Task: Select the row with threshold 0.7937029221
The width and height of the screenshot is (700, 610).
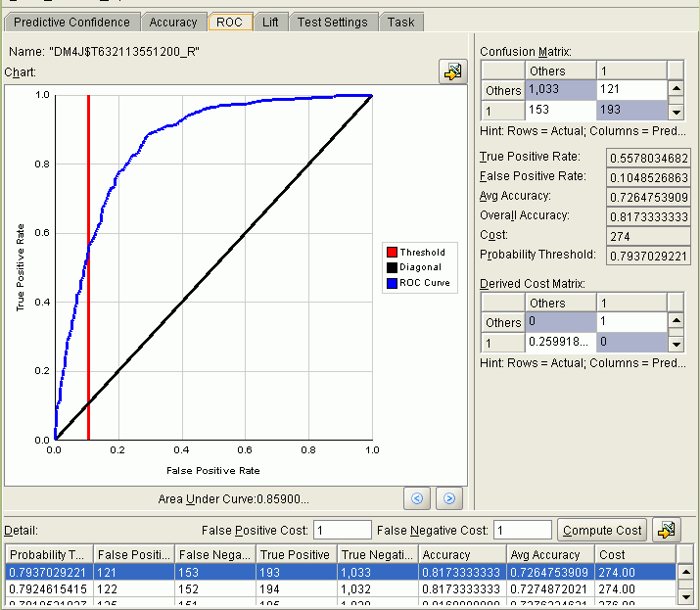Action: [341, 572]
